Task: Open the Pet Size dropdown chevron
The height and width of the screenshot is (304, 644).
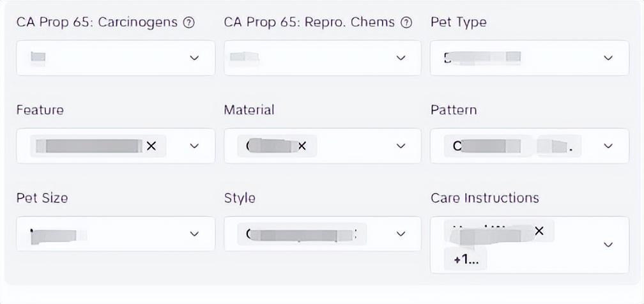Action: point(194,234)
